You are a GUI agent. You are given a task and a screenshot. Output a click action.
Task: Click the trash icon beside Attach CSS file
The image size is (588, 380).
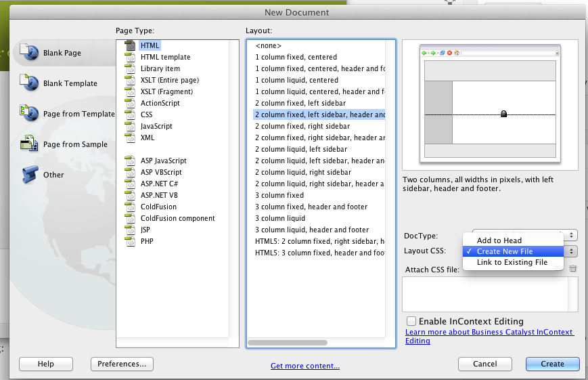point(572,269)
